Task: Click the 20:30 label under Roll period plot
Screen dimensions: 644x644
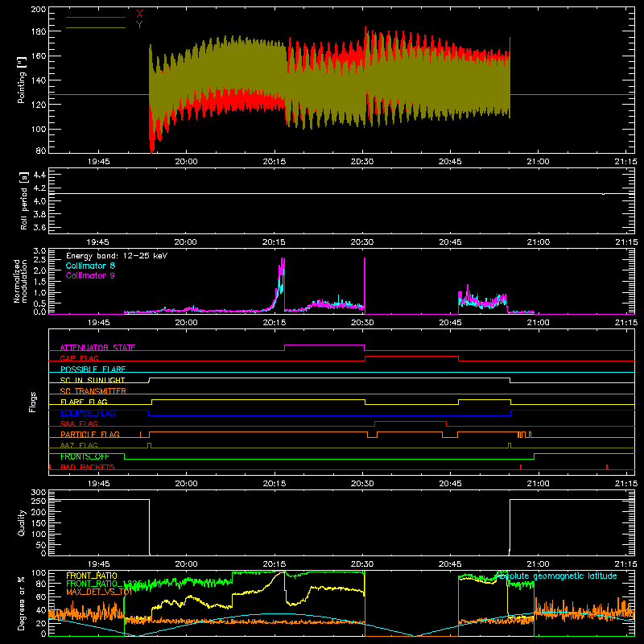Action: tap(362, 242)
